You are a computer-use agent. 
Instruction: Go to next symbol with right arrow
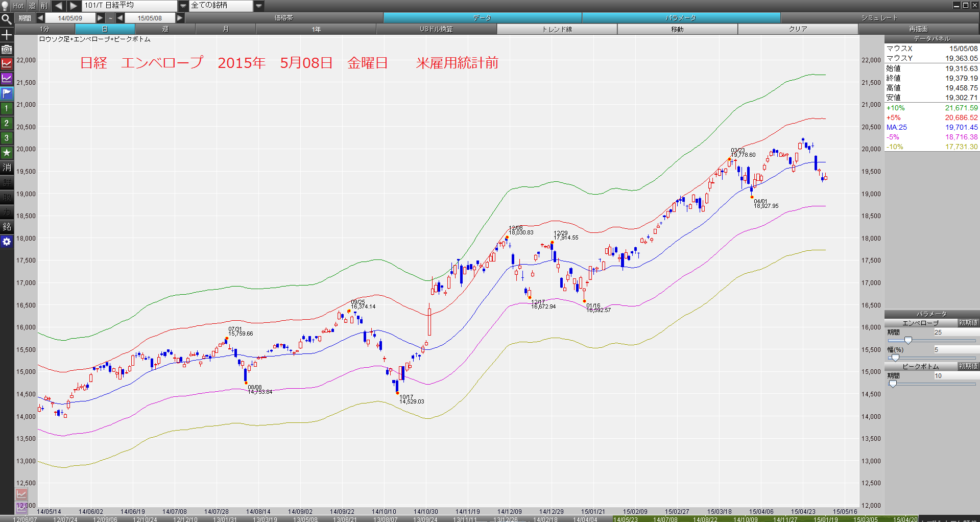coord(74,6)
